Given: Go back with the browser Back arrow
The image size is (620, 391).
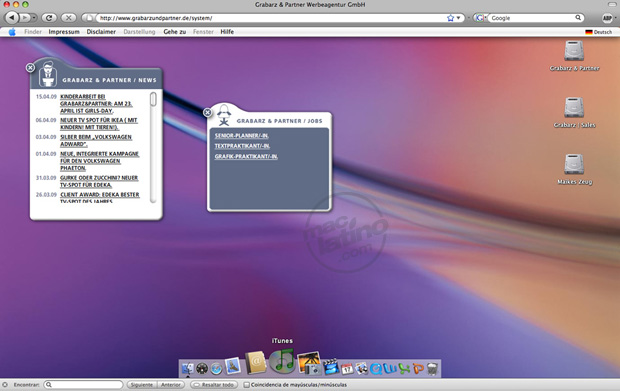Looking at the screenshot, I should [12, 17].
